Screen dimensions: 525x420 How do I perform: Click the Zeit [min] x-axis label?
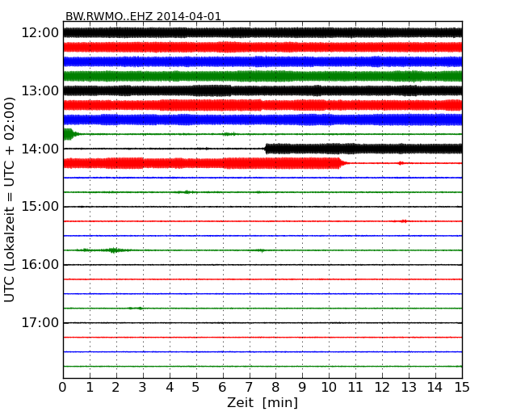[262, 402]
